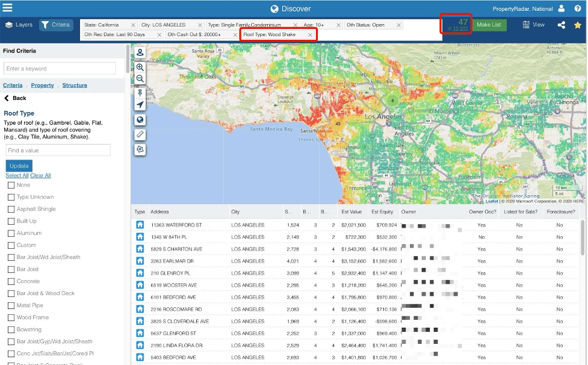Select the draw polygon map tool
588x365 pixels.
(140, 149)
